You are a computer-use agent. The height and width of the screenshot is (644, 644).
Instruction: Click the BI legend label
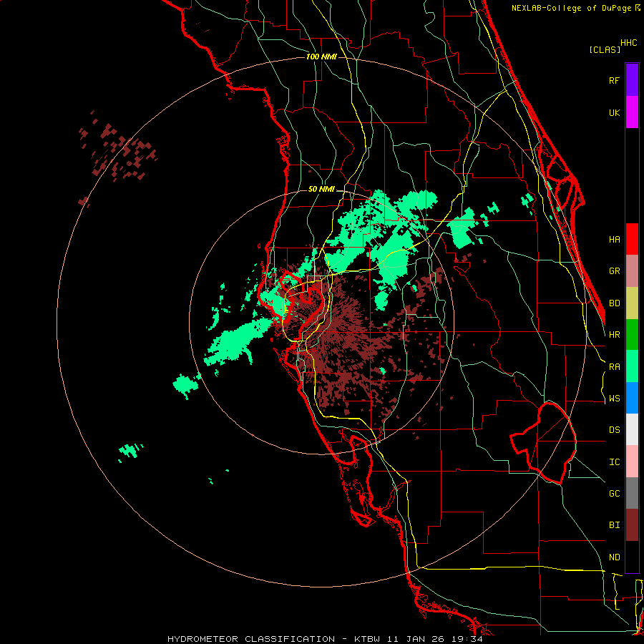coord(614,525)
